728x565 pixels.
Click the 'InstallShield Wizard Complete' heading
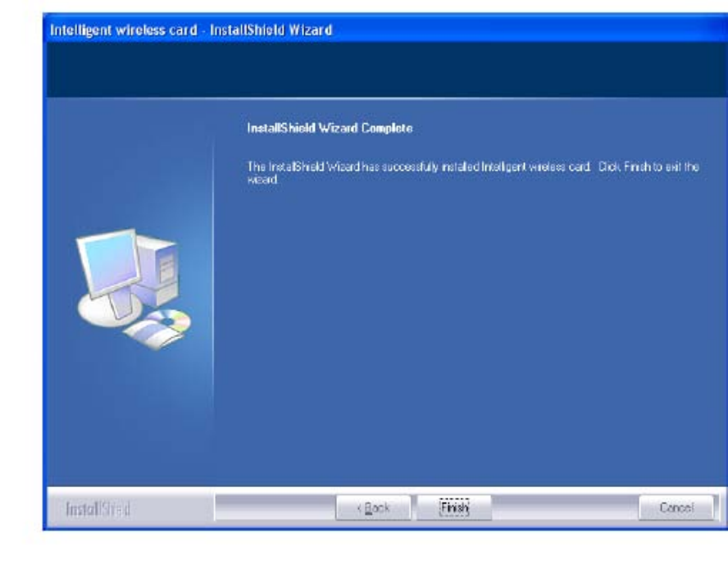(x=330, y=128)
